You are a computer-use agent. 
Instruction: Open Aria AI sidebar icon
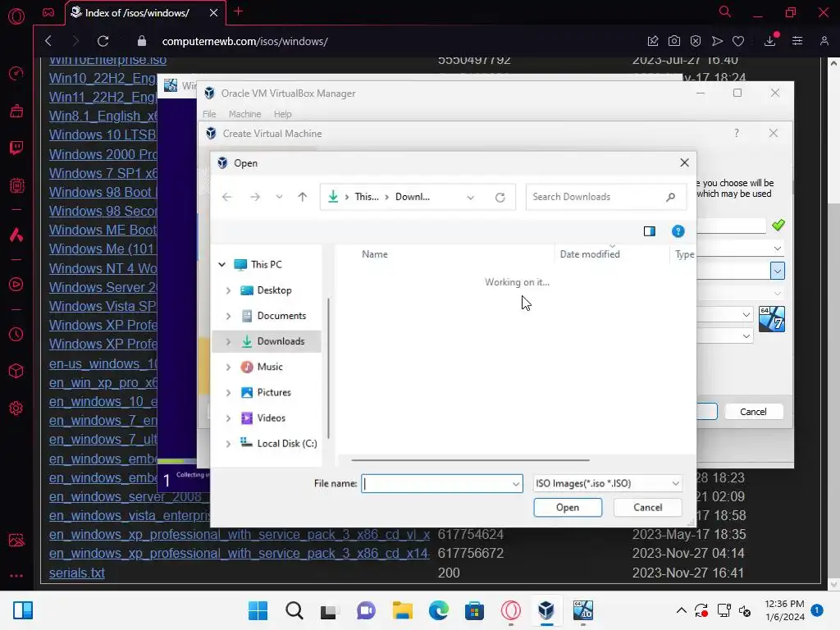16,235
